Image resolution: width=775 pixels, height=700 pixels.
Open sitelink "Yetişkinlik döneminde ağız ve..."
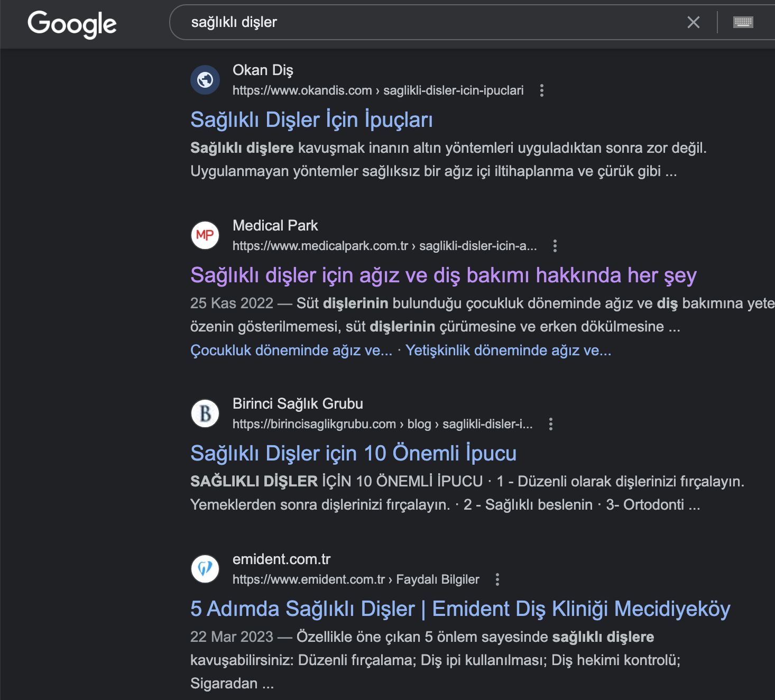click(x=509, y=350)
